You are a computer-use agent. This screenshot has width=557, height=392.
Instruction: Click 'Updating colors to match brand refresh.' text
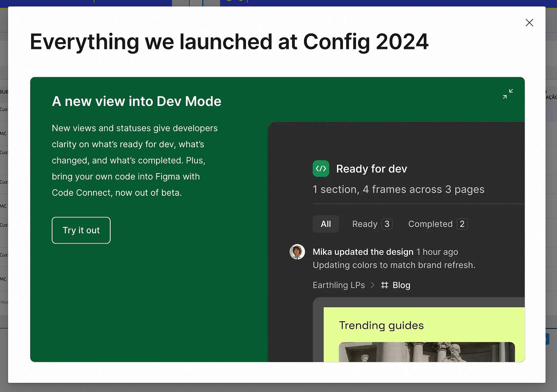pos(394,265)
